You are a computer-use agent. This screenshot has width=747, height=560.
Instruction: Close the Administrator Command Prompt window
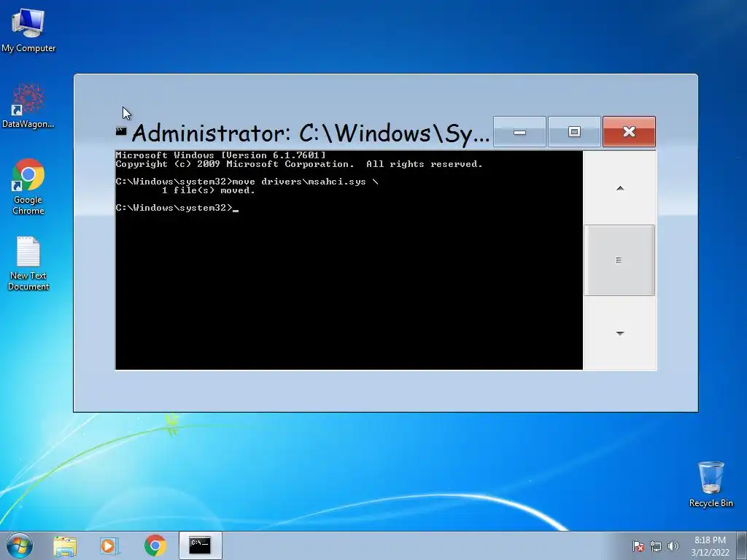pyautogui.click(x=629, y=132)
